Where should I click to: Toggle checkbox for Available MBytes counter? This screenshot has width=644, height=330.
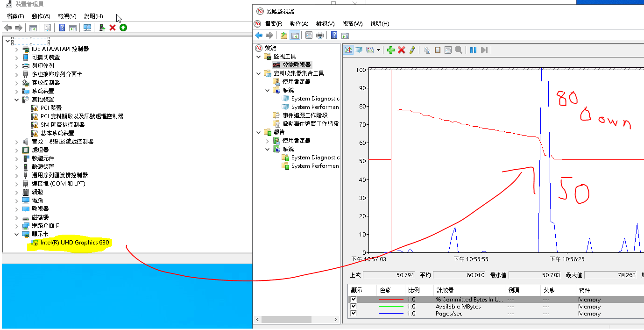(354, 307)
